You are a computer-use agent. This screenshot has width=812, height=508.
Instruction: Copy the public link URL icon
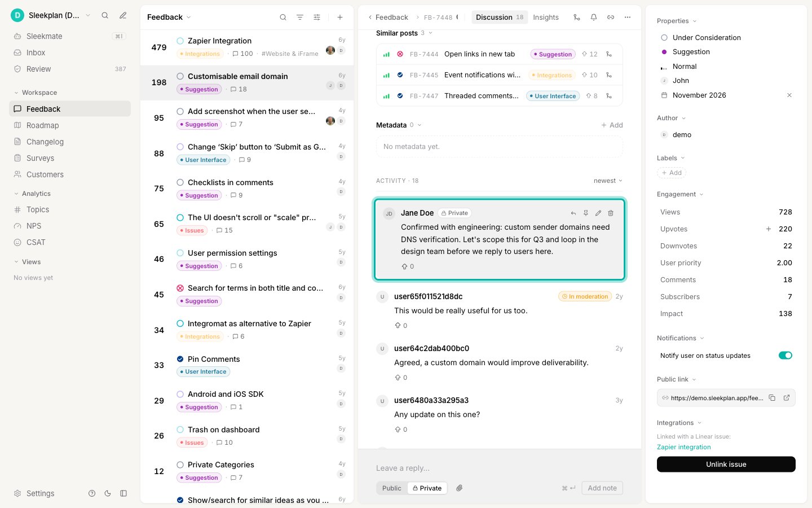[x=772, y=398]
